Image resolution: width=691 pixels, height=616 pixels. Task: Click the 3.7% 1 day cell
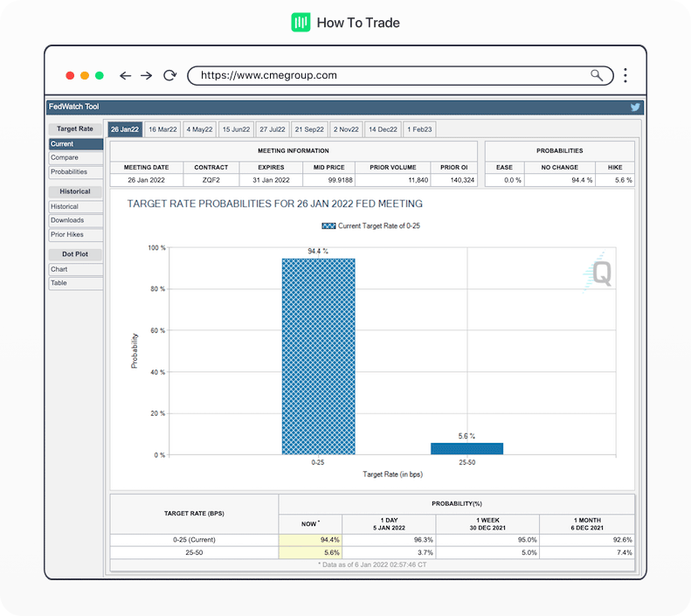pyautogui.click(x=389, y=552)
